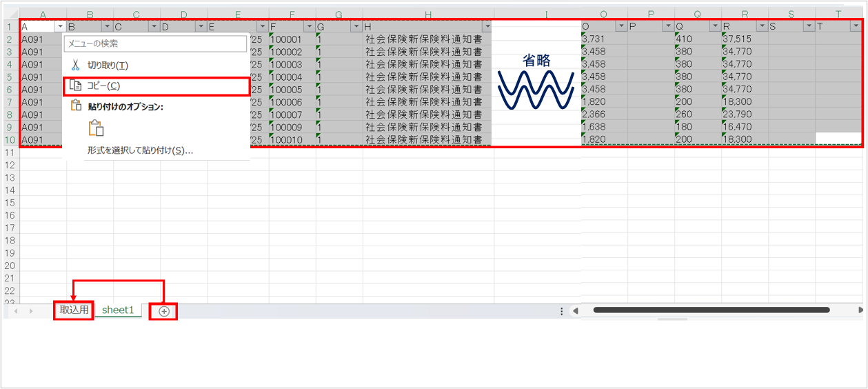Switch to the 取込用 sheet tab

click(x=74, y=310)
